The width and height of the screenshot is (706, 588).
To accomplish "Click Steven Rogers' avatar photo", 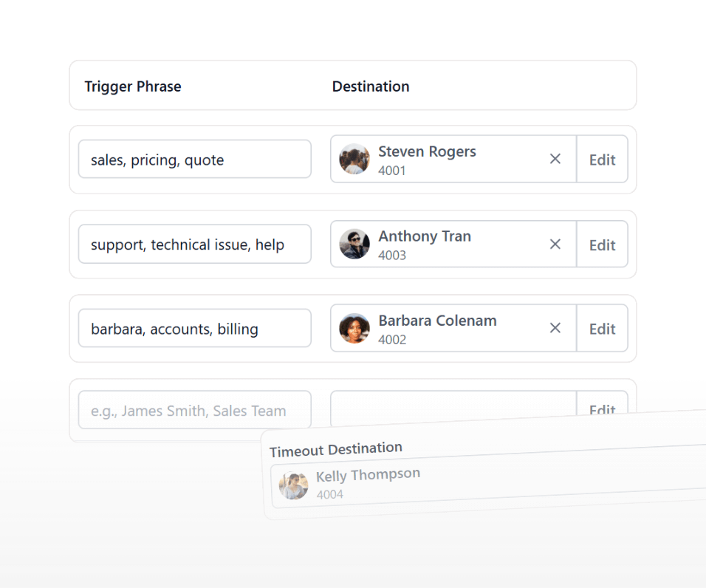I will point(354,159).
